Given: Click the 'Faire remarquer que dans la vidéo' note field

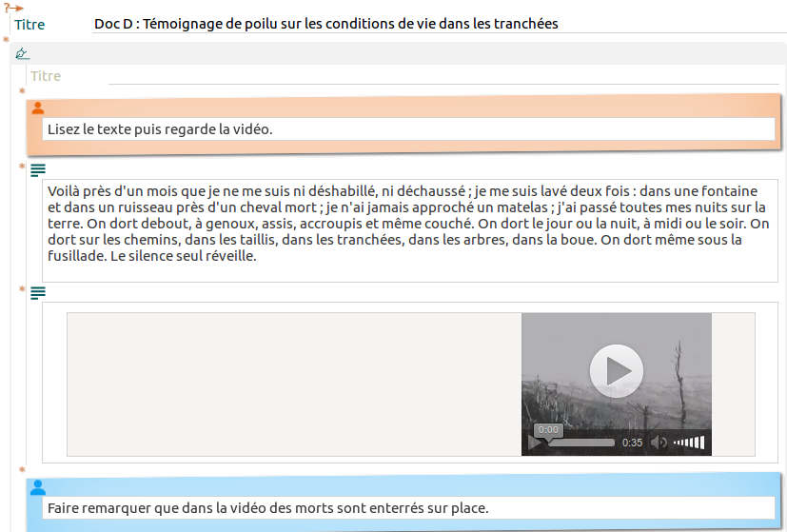Looking at the screenshot, I should pos(408,508).
